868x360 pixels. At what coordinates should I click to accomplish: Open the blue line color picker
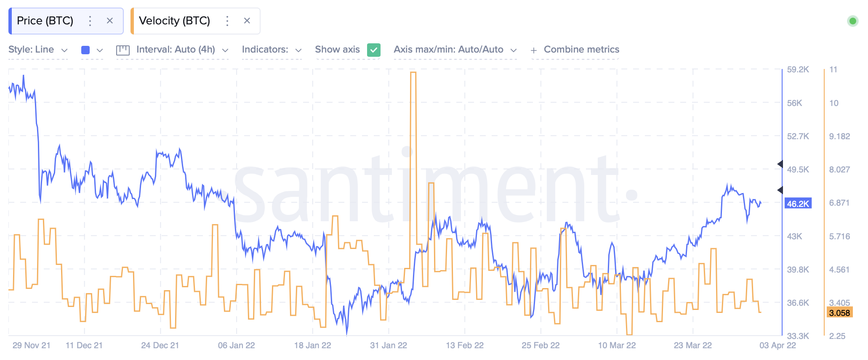(85, 49)
